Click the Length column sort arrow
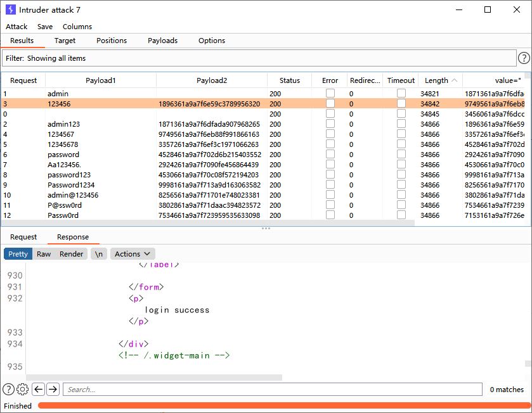Image resolution: width=532 pixels, height=413 pixels. [x=454, y=80]
